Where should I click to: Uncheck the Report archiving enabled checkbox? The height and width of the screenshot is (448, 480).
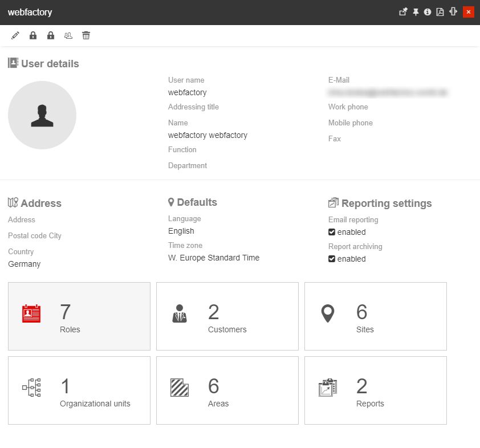pos(332,259)
